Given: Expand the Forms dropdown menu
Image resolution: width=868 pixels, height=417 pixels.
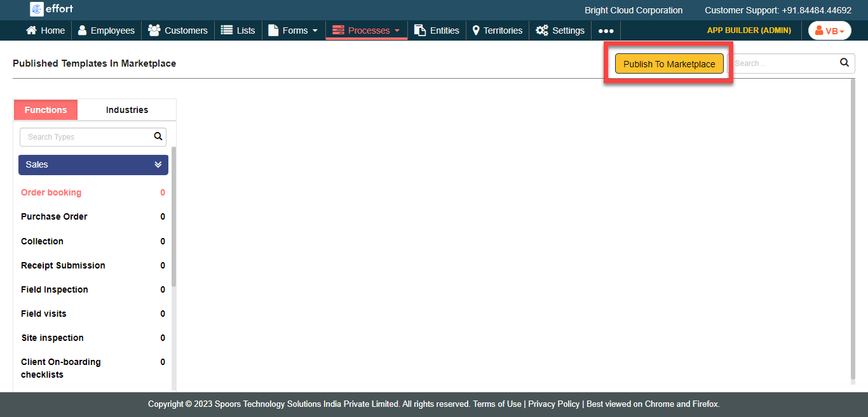Looking at the screenshot, I should (293, 30).
